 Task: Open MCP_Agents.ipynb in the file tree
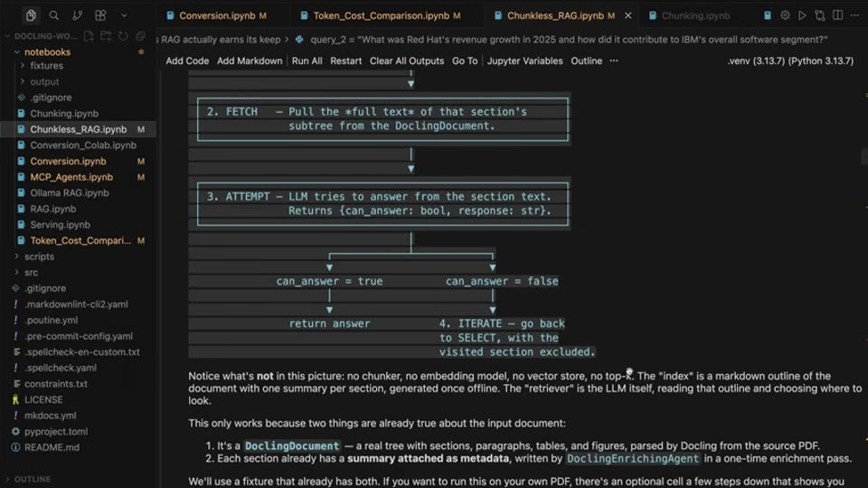click(71, 177)
